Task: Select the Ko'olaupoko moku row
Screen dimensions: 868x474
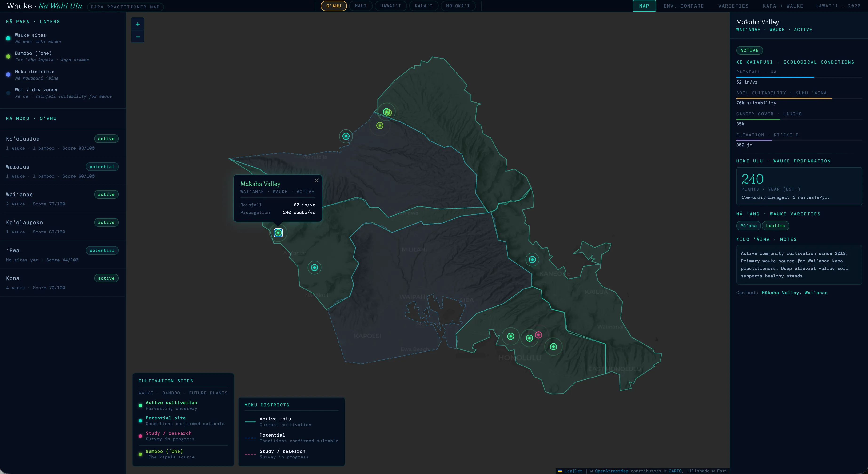Action: (63, 227)
